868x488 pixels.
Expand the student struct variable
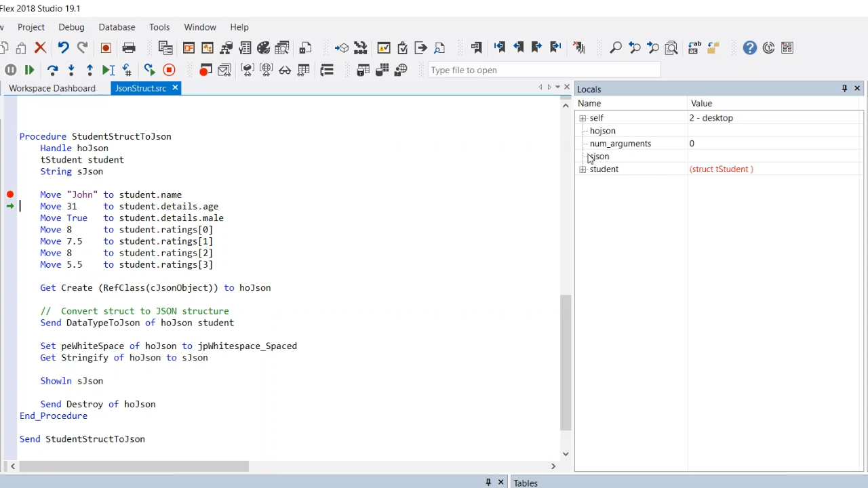[583, 169]
